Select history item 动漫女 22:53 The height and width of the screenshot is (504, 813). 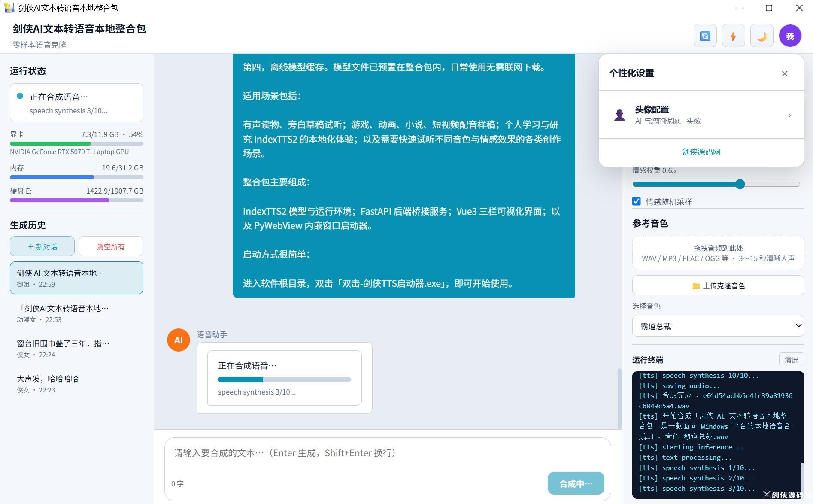click(x=76, y=313)
